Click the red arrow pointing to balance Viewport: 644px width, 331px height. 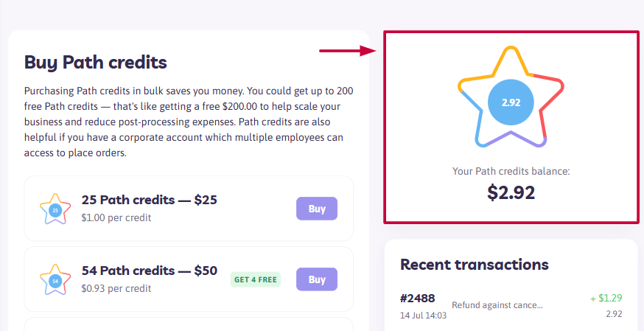click(x=349, y=51)
